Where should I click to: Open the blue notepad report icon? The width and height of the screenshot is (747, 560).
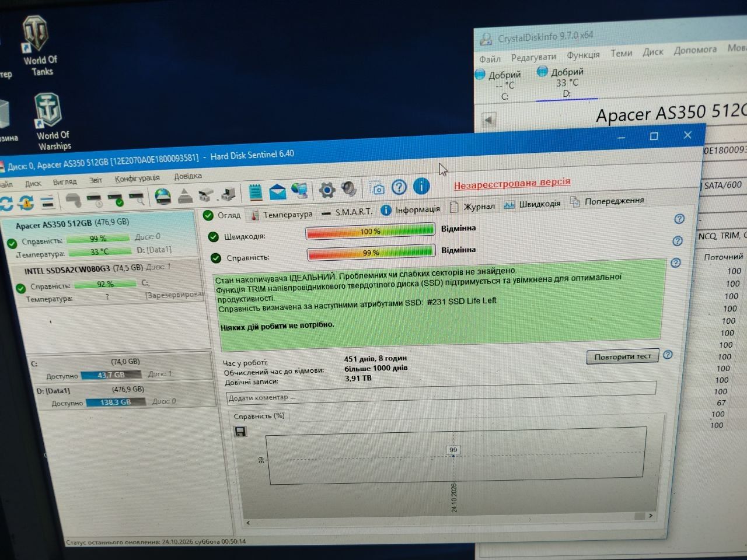click(x=255, y=192)
